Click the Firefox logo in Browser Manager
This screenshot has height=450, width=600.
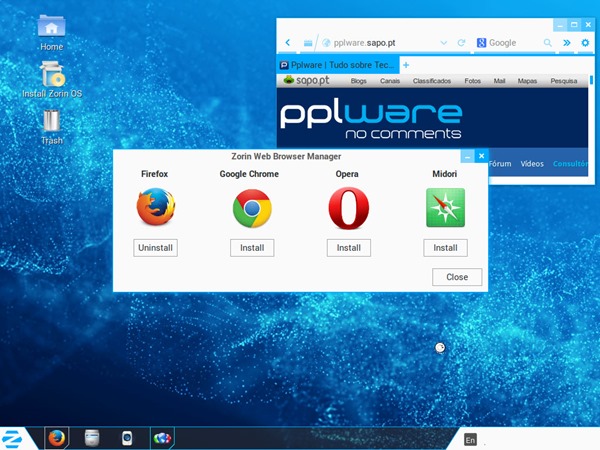pos(156,207)
